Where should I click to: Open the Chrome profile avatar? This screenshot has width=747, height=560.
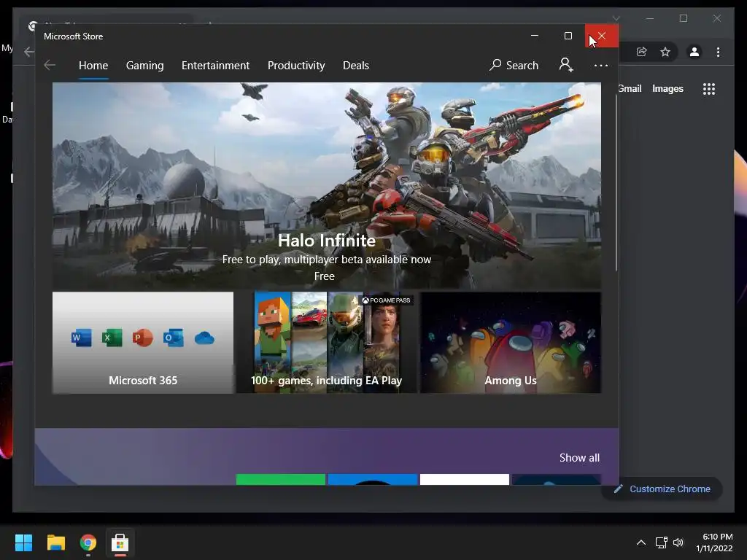(694, 52)
